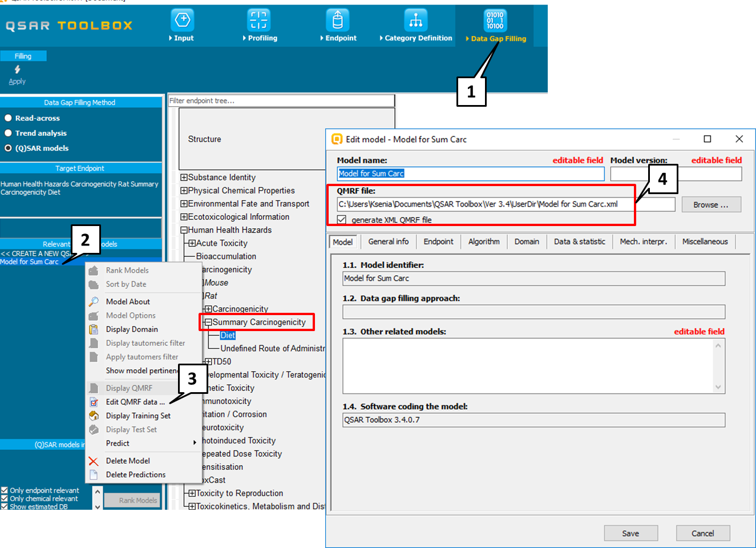
Task: Click the Cancel button
Action: pos(703,533)
